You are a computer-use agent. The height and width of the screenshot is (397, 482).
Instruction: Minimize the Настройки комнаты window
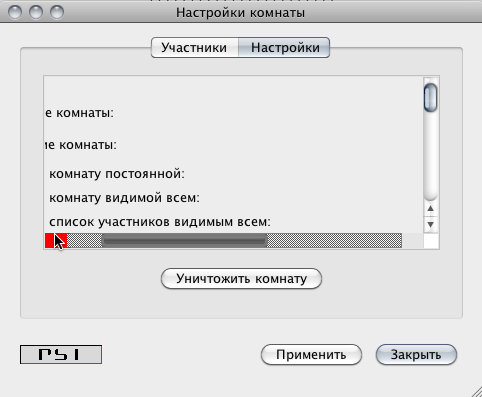[x=36, y=12]
